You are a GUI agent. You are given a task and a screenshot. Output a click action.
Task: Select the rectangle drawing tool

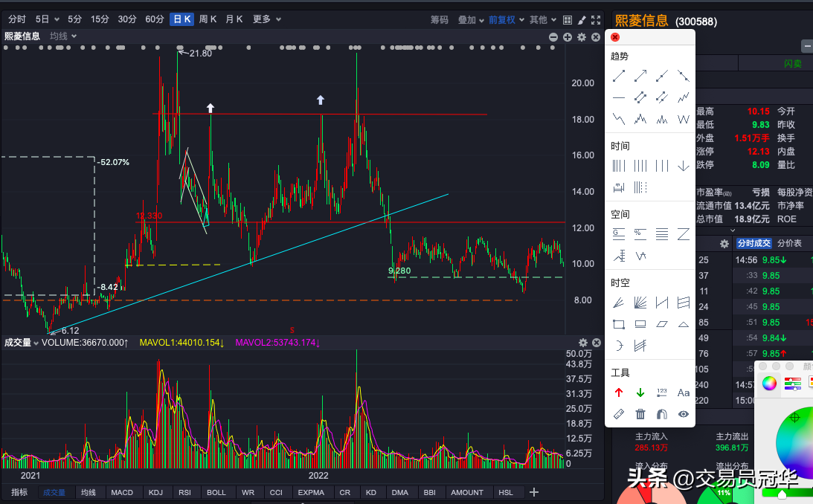pyautogui.click(x=619, y=324)
